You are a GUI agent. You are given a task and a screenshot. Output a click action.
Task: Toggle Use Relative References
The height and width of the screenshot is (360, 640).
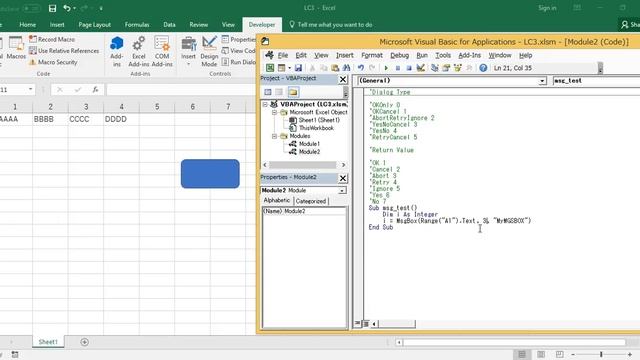pos(64,51)
